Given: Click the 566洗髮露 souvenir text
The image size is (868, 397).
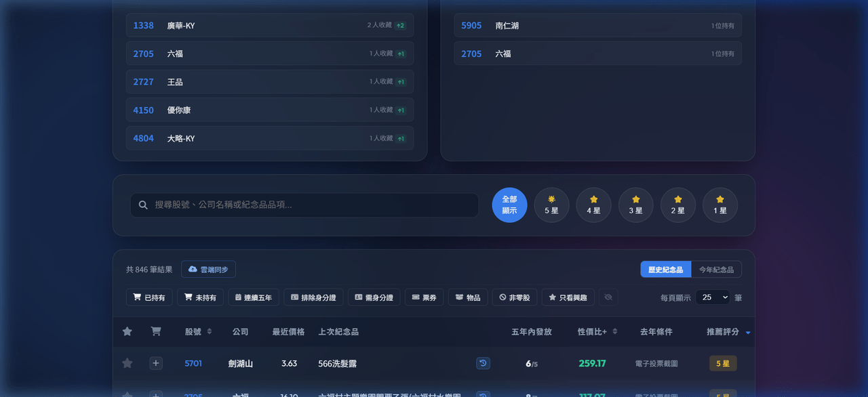Looking at the screenshot, I should pos(337,363).
